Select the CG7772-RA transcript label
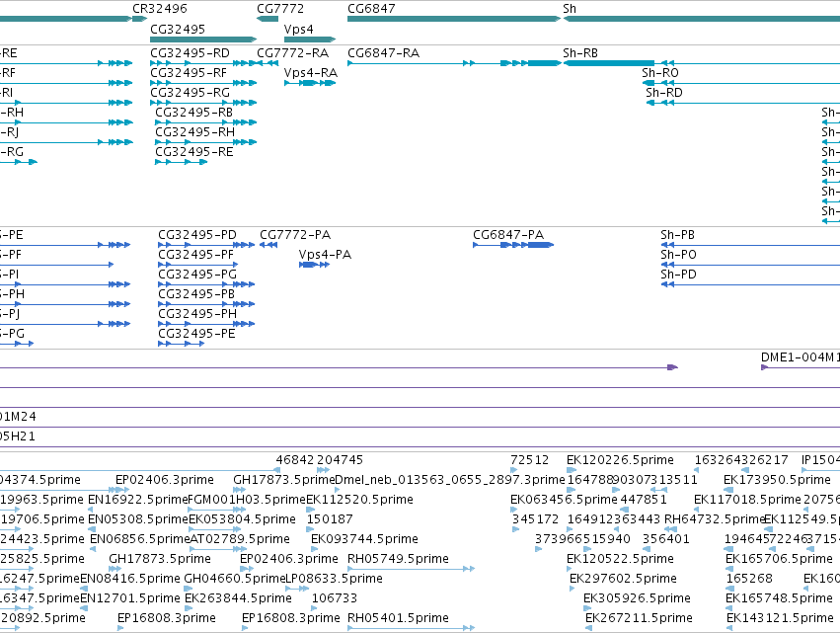 tap(292, 53)
